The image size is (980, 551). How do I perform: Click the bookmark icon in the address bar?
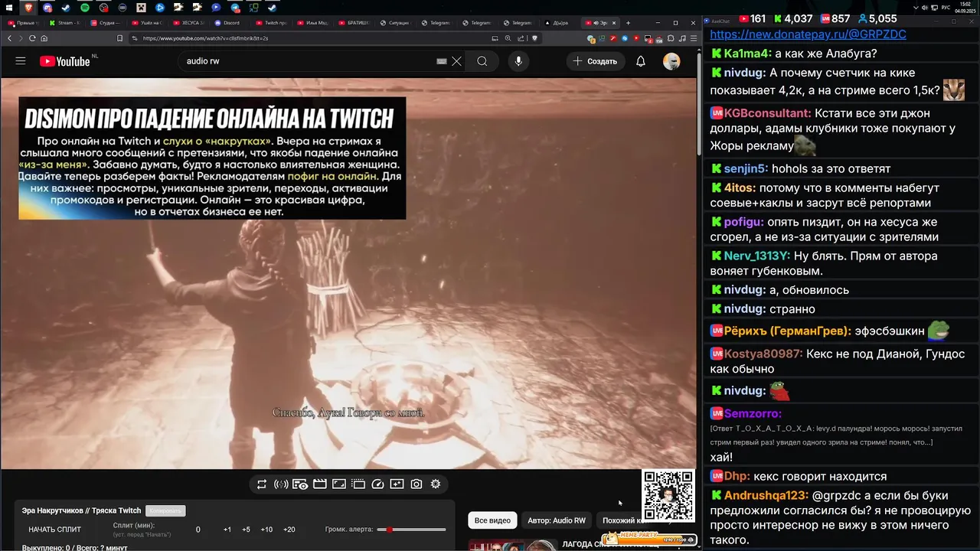pyautogui.click(x=119, y=38)
